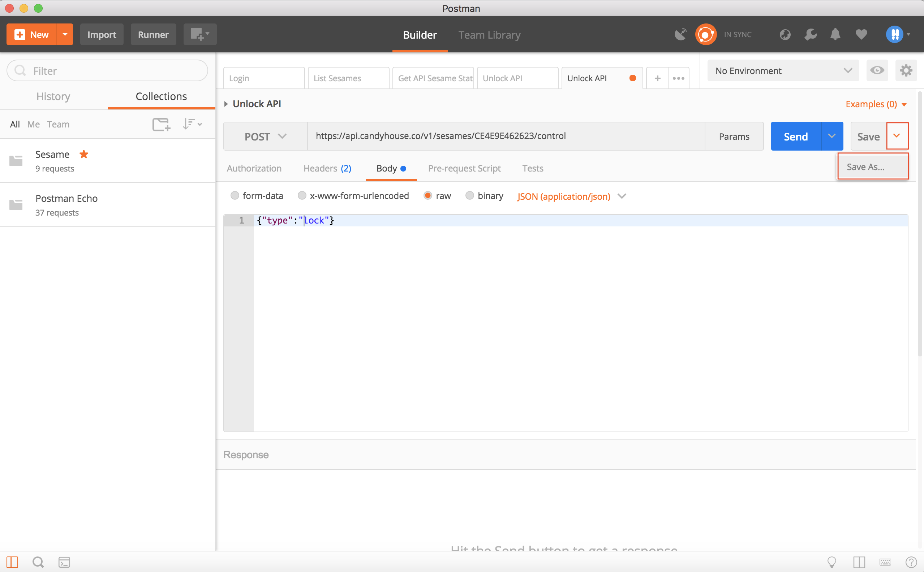Open settings wrench icon
The width and height of the screenshot is (924, 572).
pyautogui.click(x=811, y=34)
